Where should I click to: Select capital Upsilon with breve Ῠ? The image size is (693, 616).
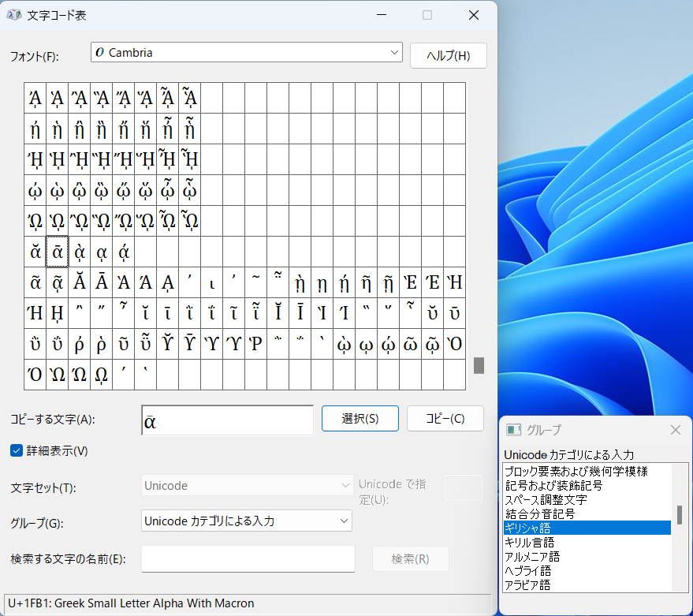[x=167, y=344]
